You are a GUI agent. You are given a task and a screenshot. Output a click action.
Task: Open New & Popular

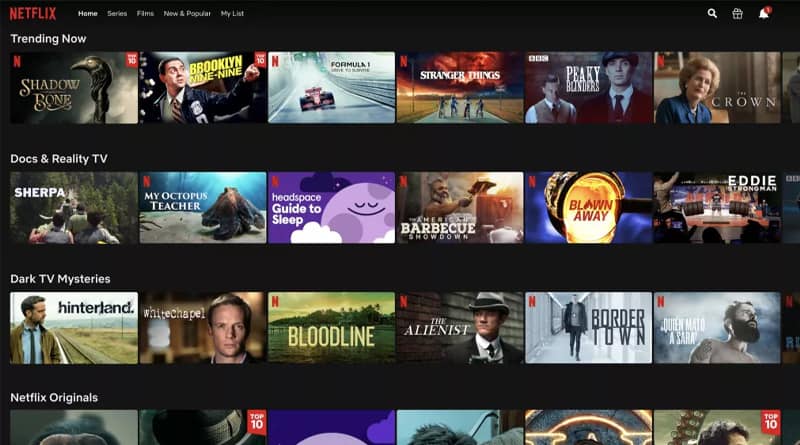pyautogui.click(x=187, y=14)
